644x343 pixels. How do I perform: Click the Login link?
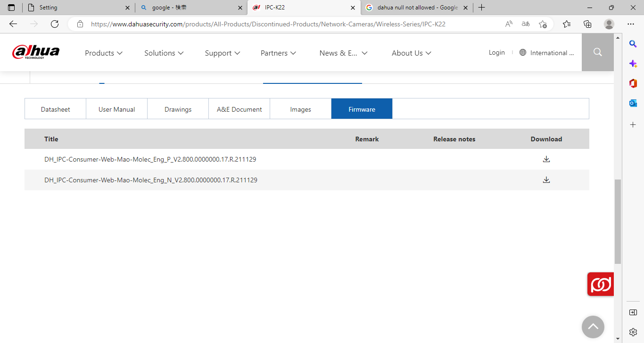[496, 53]
